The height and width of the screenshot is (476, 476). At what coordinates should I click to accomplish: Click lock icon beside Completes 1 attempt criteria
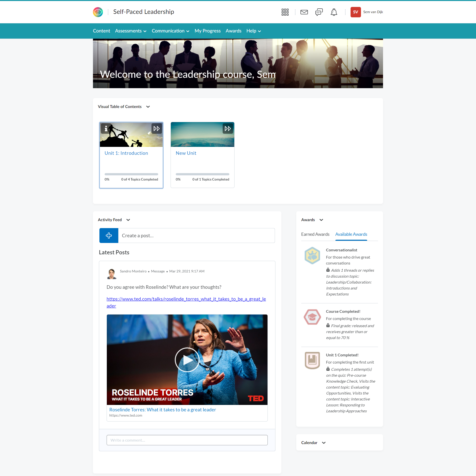pos(328,369)
